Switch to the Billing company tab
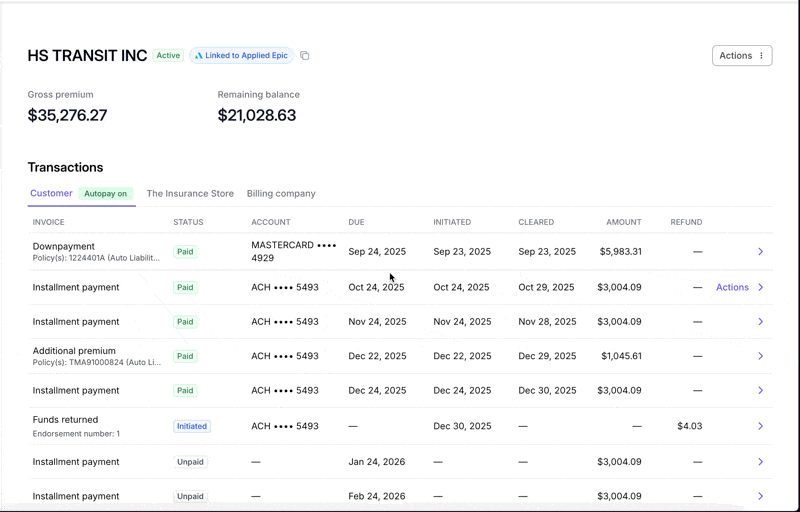 point(281,193)
